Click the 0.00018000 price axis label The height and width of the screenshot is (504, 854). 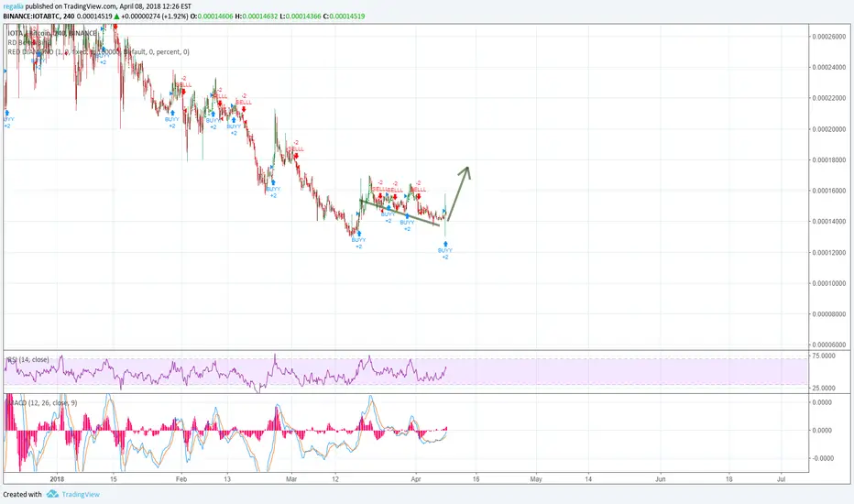[829, 159]
